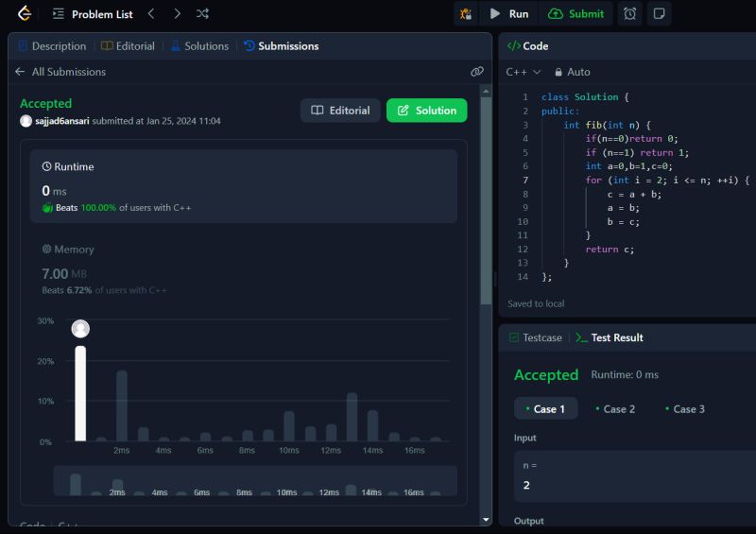This screenshot has width=756, height=534.
Task: Click the highlighted white runtime bar
Action: (x=80, y=393)
